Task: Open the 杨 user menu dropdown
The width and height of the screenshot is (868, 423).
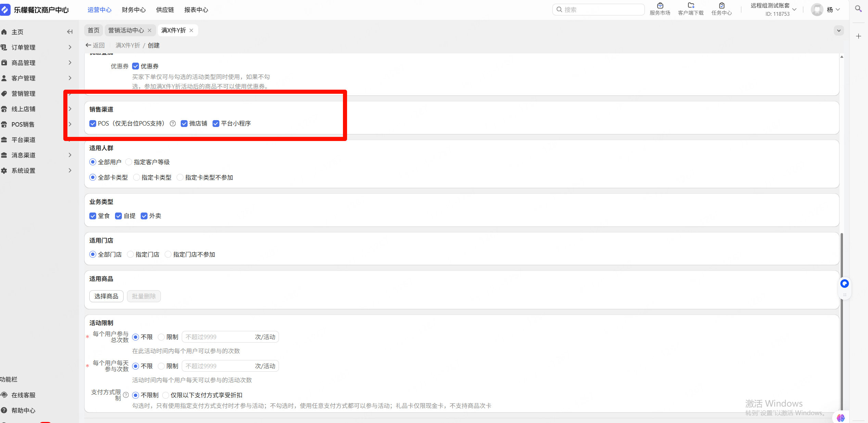Action: (x=838, y=10)
